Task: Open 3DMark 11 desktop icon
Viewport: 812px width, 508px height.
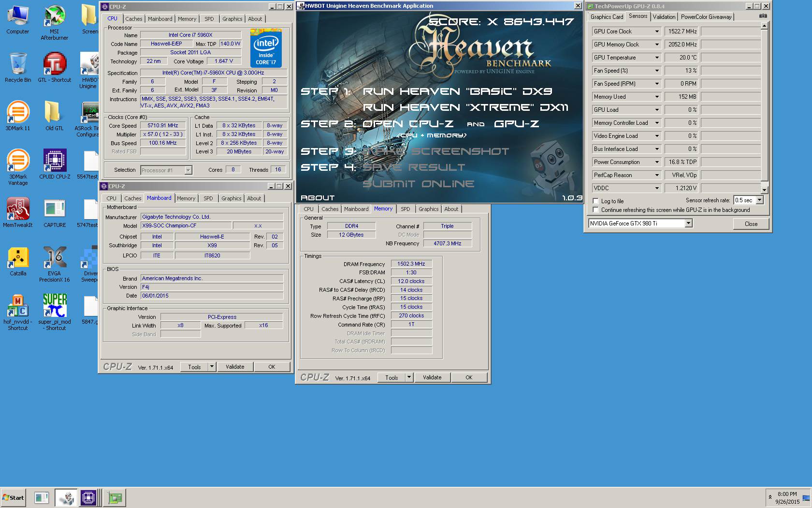Action: tap(18, 116)
